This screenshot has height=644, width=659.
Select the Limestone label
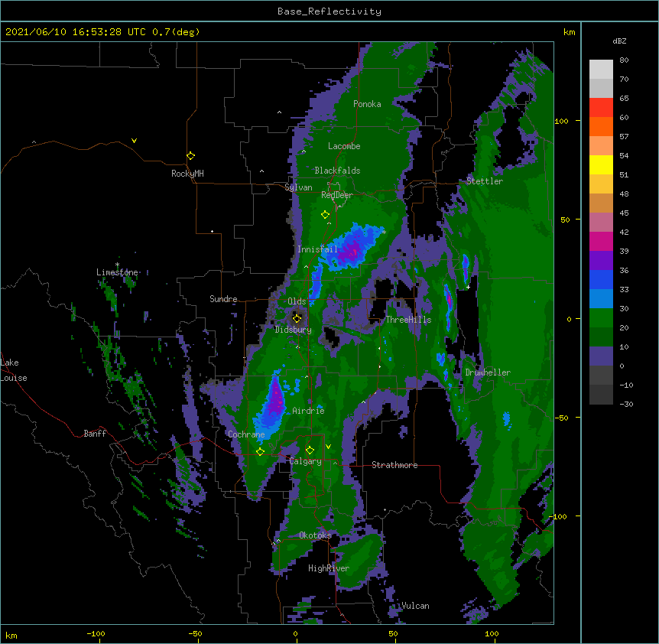(117, 272)
